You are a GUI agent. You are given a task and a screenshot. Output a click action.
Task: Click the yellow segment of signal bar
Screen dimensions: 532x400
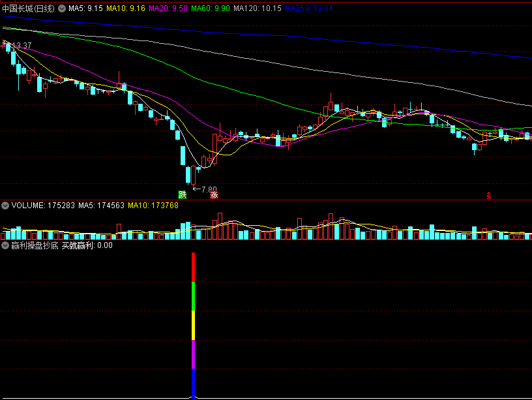[194, 326]
